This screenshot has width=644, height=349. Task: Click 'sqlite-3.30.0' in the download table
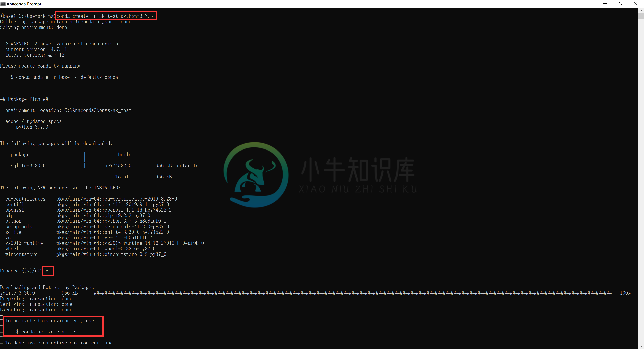pyautogui.click(x=28, y=166)
